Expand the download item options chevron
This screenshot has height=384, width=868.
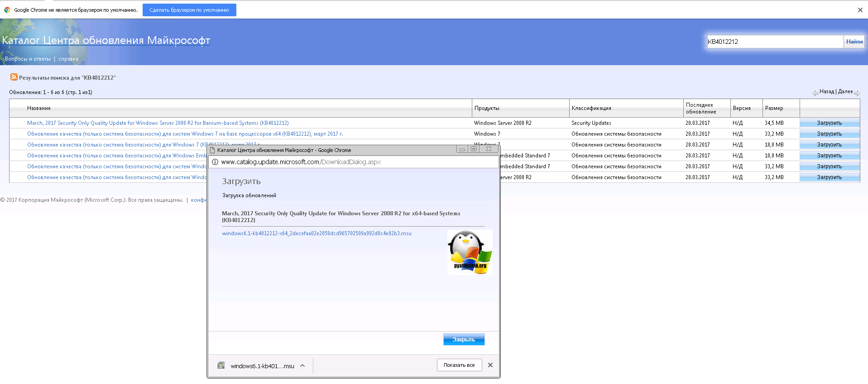point(302,365)
